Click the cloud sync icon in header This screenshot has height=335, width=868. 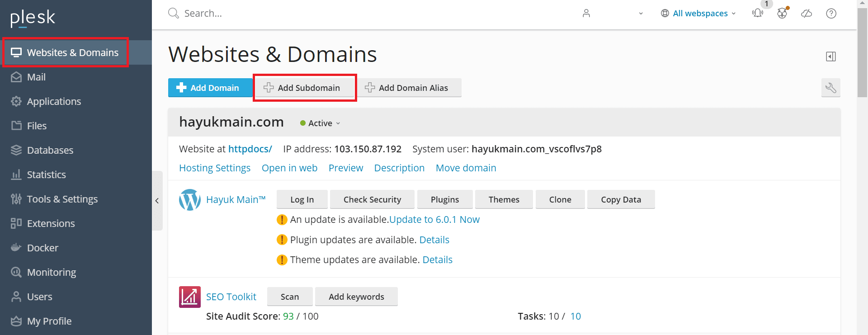[807, 14]
